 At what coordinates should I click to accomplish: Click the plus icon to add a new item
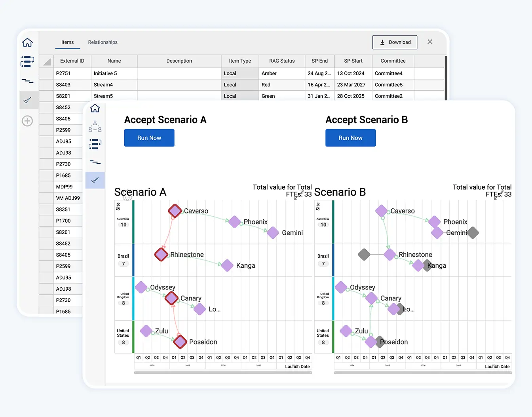click(27, 121)
